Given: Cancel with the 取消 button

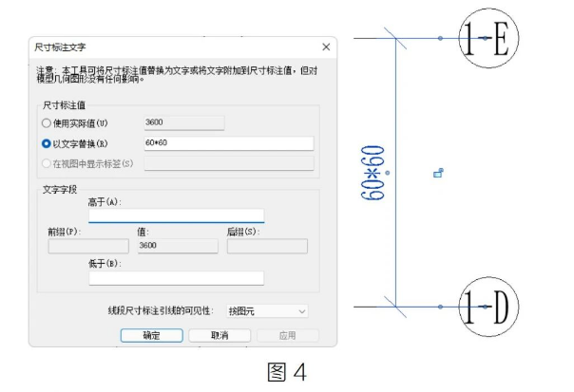Looking at the screenshot, I should [220, 335].
